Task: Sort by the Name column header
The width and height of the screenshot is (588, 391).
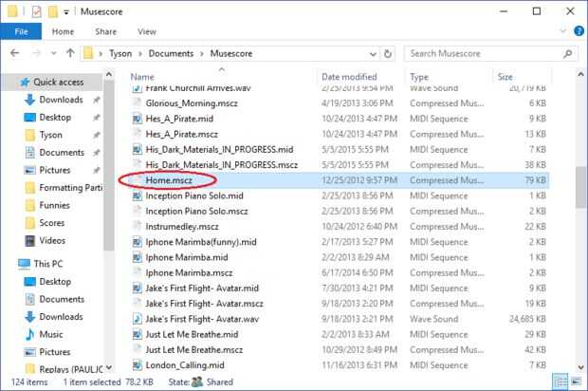Action: (142, 77)
